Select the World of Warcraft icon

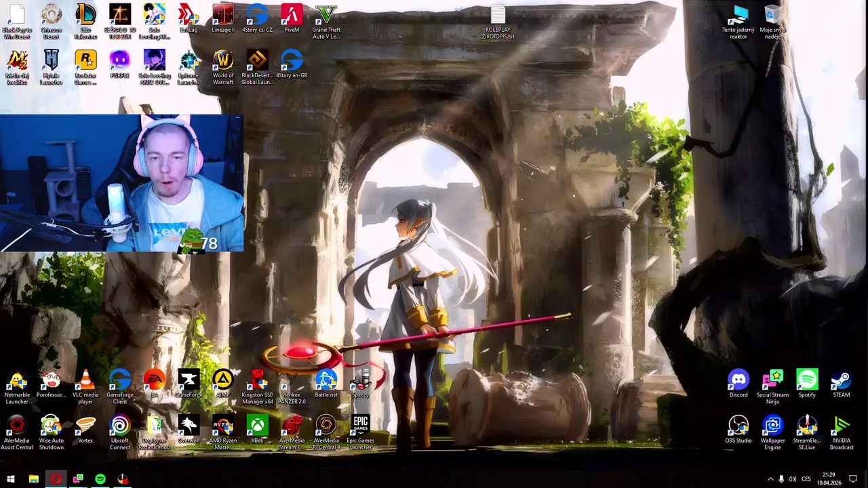[223, 67]
